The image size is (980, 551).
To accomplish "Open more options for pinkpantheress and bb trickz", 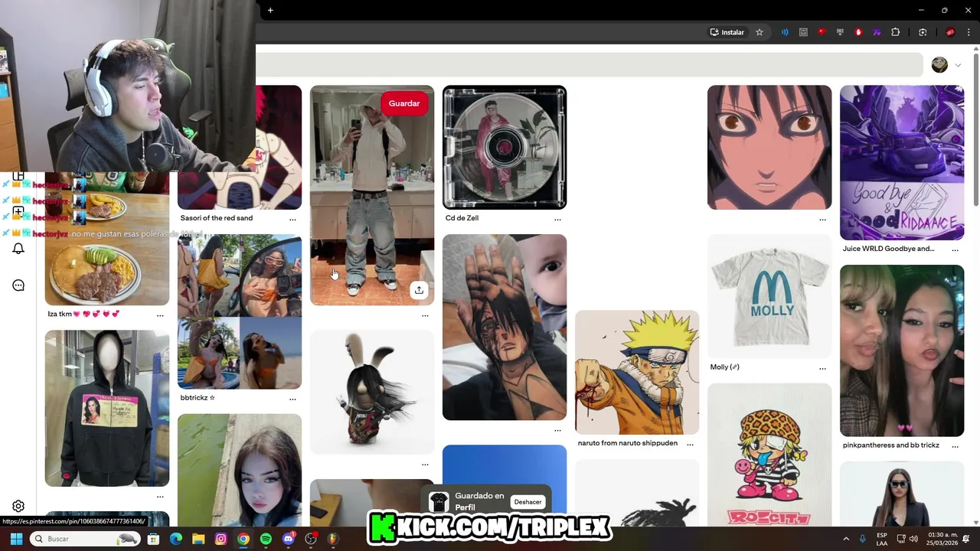I will [955, 447].
